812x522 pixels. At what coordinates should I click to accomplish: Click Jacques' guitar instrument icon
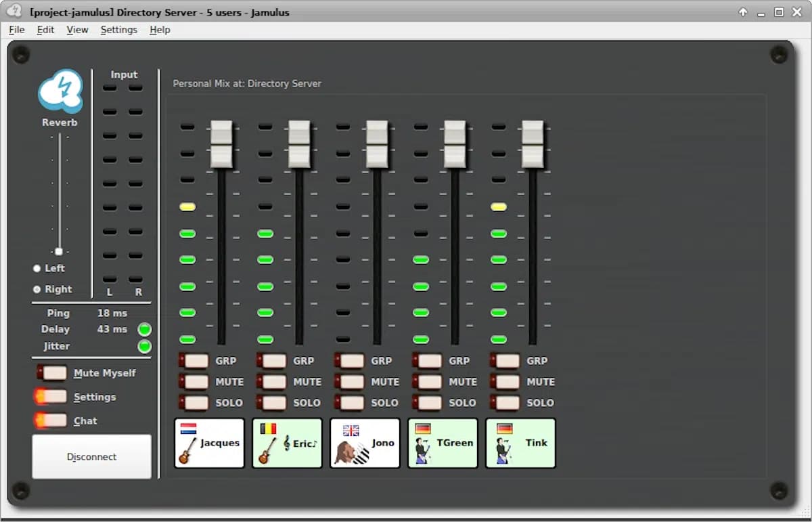click(x=187, y=451)
